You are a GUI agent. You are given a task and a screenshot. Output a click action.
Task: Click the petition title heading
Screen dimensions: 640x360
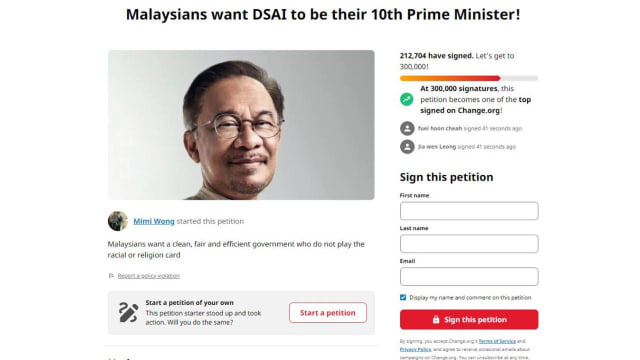(x=323, y=14)
